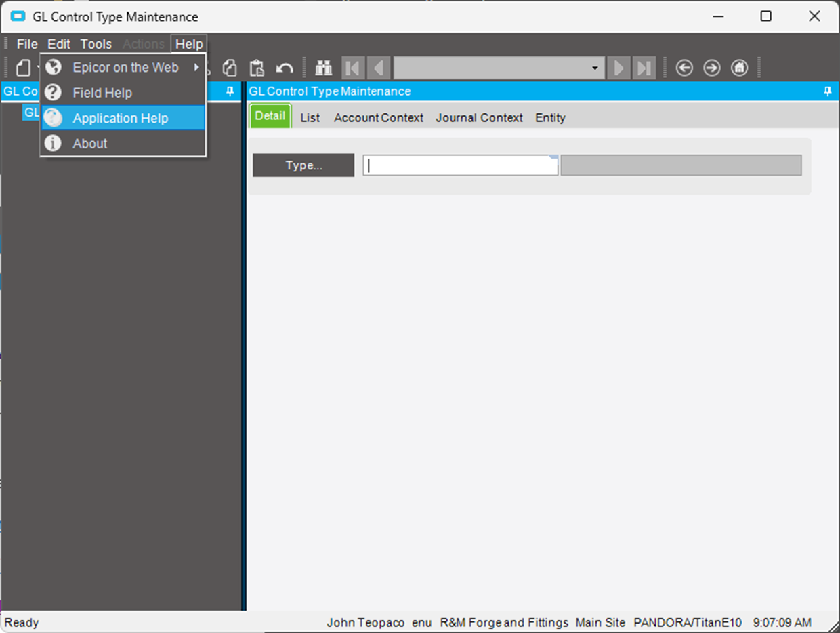Click the New document icon in toolbar
840x633 pixels.
coord(24,68)
